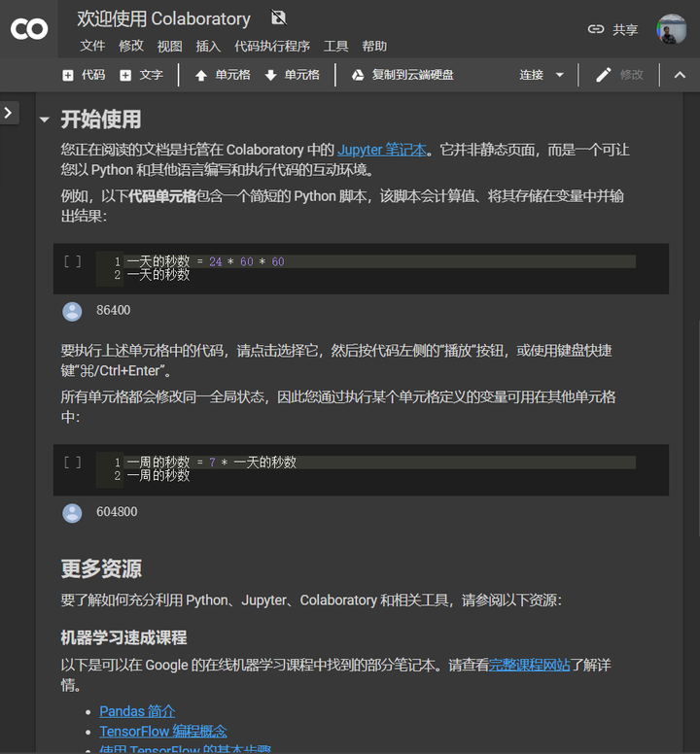Add a new 文字 cell
The image size is (700, 754).
(x=141, y=75)
